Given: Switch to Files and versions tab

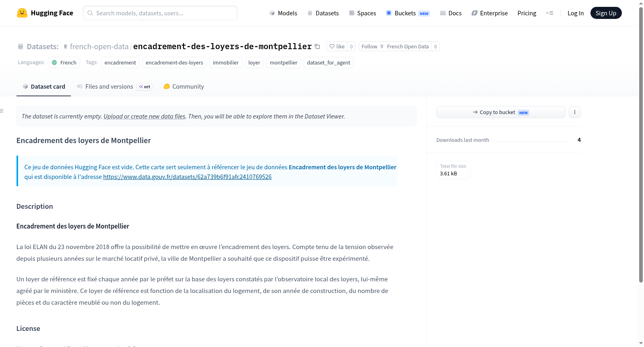Looking at the screenshot, I should pos(114,87).
